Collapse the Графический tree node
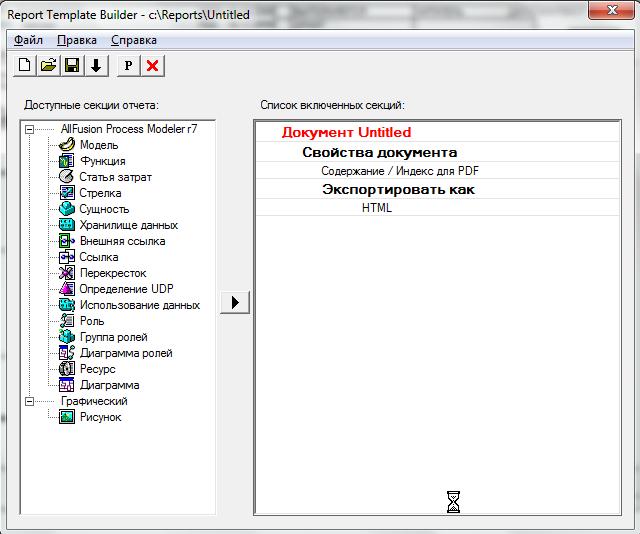The height and width of the screenshot is (534, 640). coord(29,401)
